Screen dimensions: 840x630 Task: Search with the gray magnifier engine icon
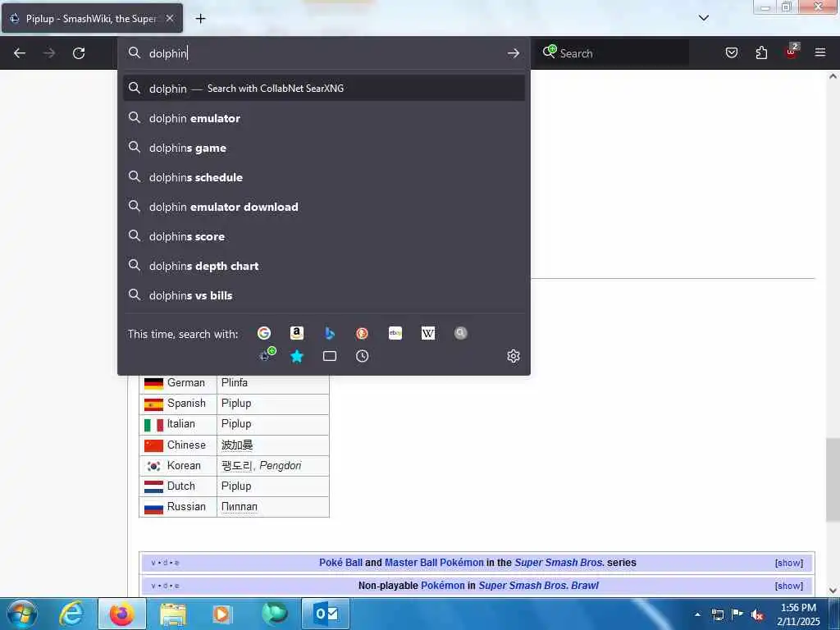(x=461, y=333)
